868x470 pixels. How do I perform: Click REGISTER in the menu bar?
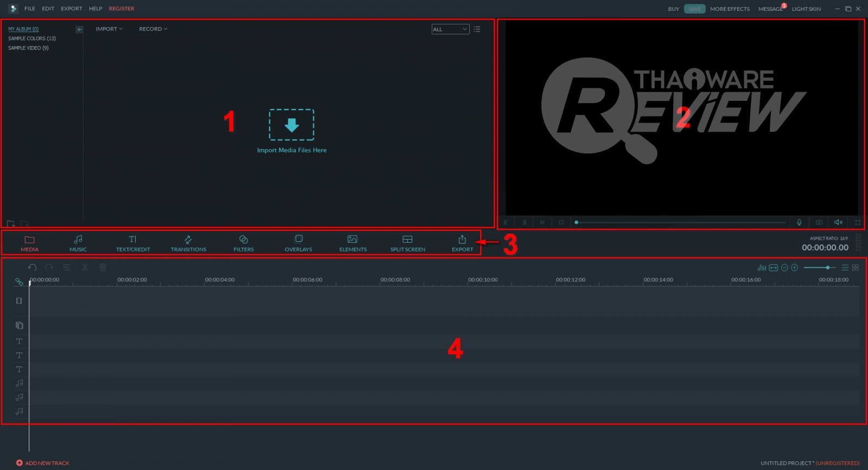[x=122, y=9]
